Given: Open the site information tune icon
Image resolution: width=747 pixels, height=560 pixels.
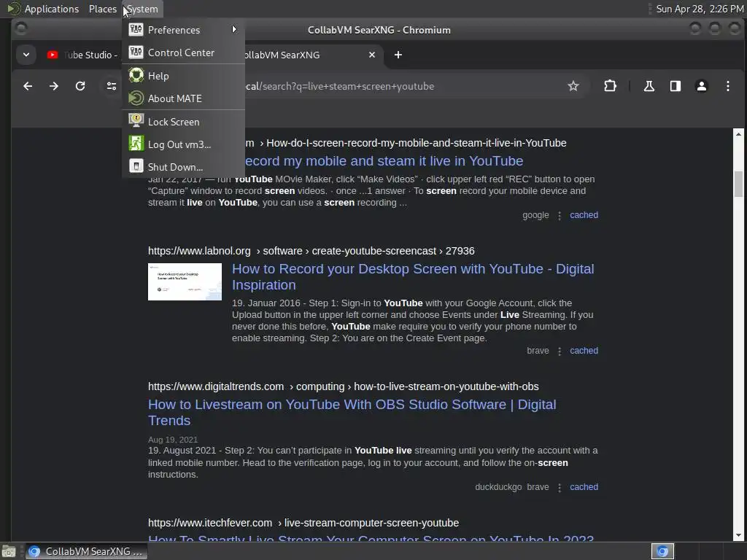Looking at the screenshot, I should click(112, 86).
